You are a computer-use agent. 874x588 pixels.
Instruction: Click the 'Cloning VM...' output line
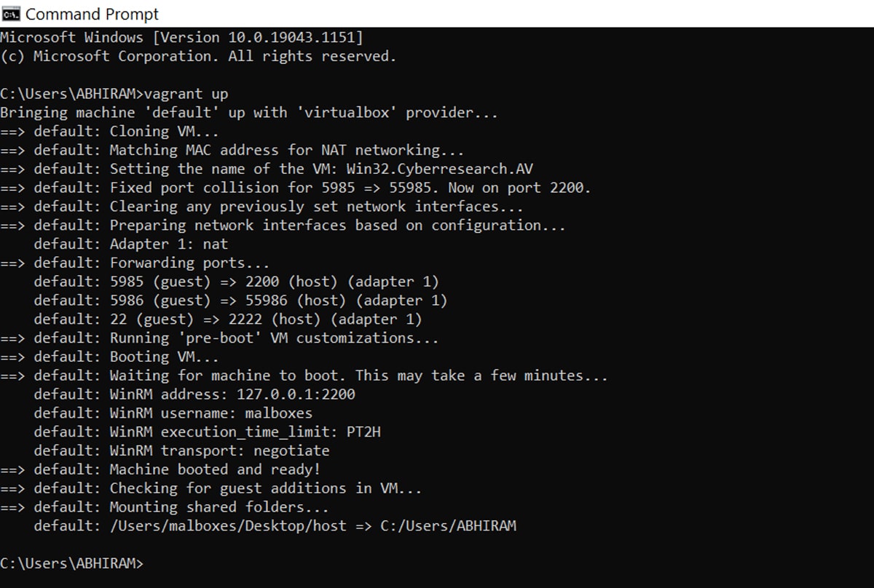(x=162, y=132)
